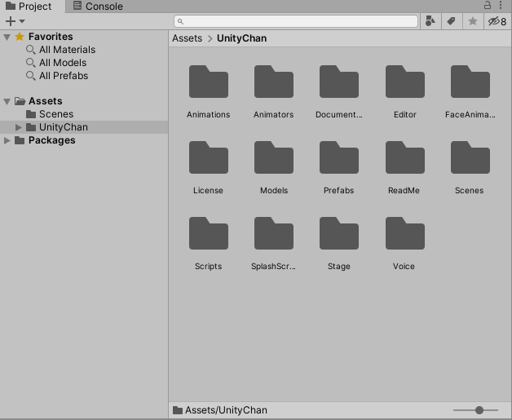Open the Animations folder
The width and height of the screenshot is (512, 420).
pyautogui.click(x=209, y=82)
